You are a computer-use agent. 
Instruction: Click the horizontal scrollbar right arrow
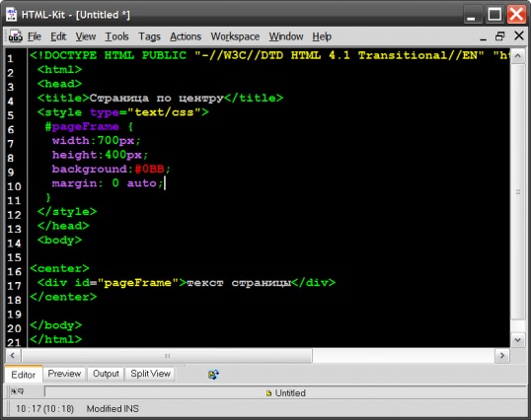pos(502,355)
